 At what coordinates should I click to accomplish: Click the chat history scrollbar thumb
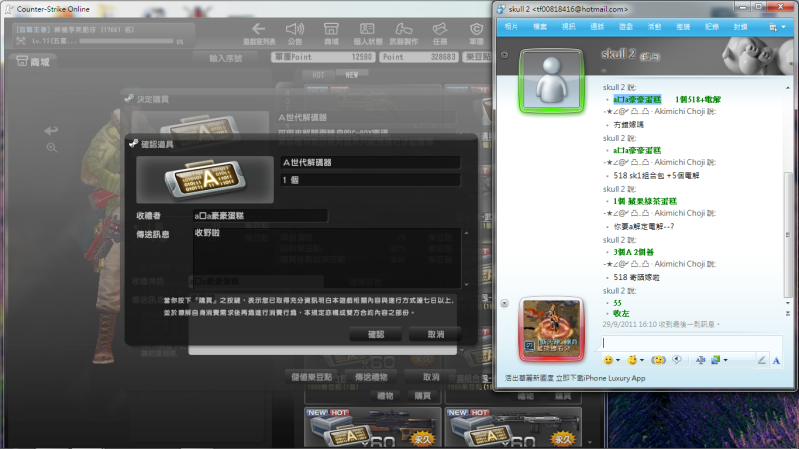pos(788,234)
